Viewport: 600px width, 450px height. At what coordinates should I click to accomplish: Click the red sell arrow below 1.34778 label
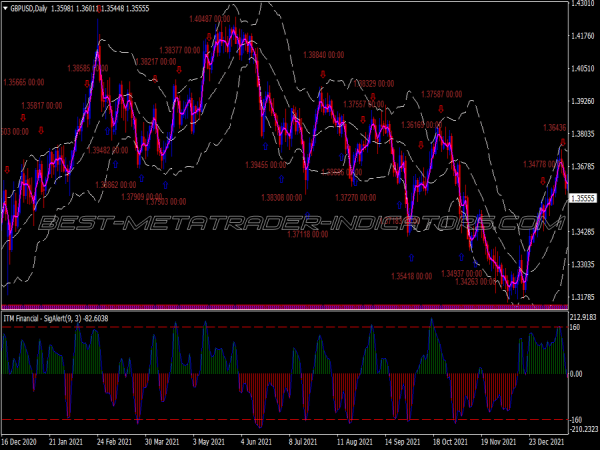(543, 181)
